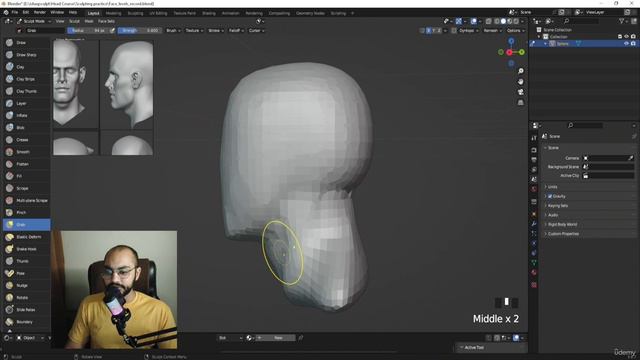Viewport: 640px width, 360px height.
Task: Click the viewport zoom magnifier icon
Action: 521,71
